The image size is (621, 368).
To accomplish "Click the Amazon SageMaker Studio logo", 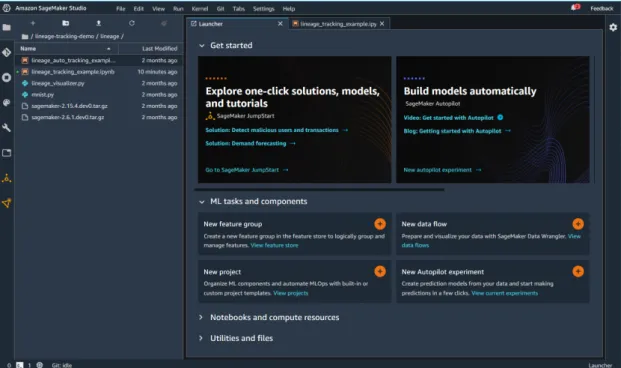I will click(6, 8).
